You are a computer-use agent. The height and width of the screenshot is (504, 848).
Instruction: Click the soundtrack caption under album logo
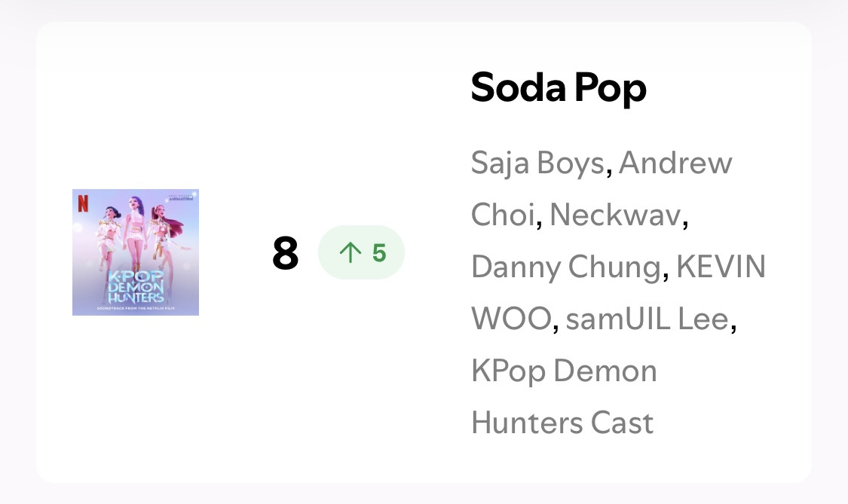click(x=136, y=307)
